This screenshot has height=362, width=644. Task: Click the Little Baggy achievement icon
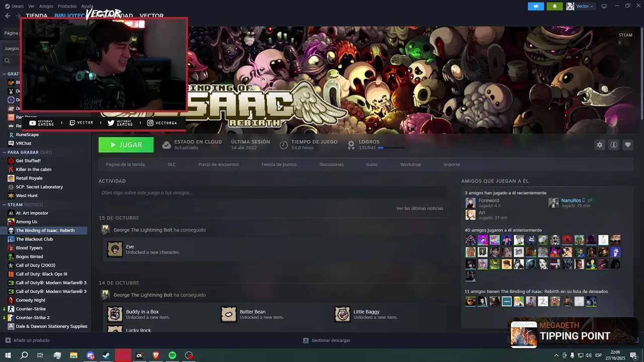343,314
